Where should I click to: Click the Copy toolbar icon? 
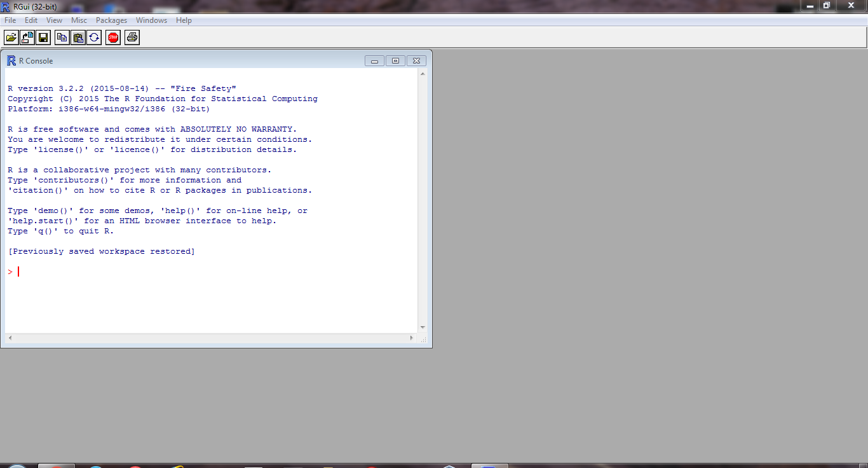click(x=62, y=38)
